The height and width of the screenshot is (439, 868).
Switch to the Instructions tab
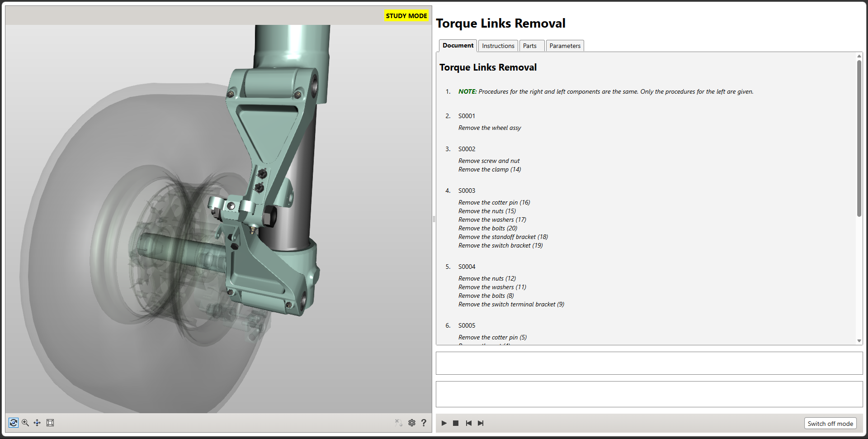[x=498, y=46]
